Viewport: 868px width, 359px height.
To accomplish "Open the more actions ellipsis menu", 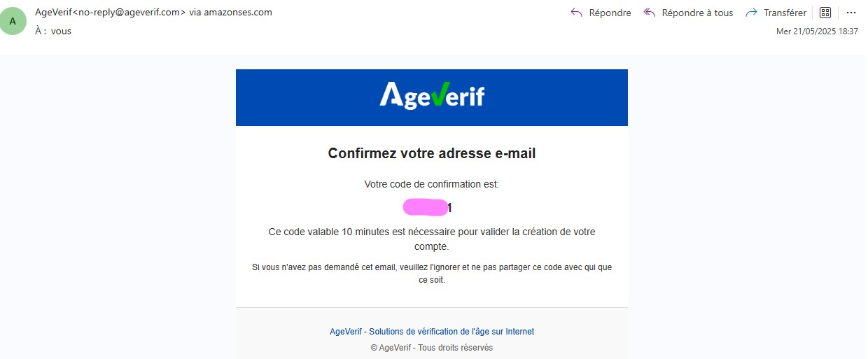I will click(x=851, y=13).
